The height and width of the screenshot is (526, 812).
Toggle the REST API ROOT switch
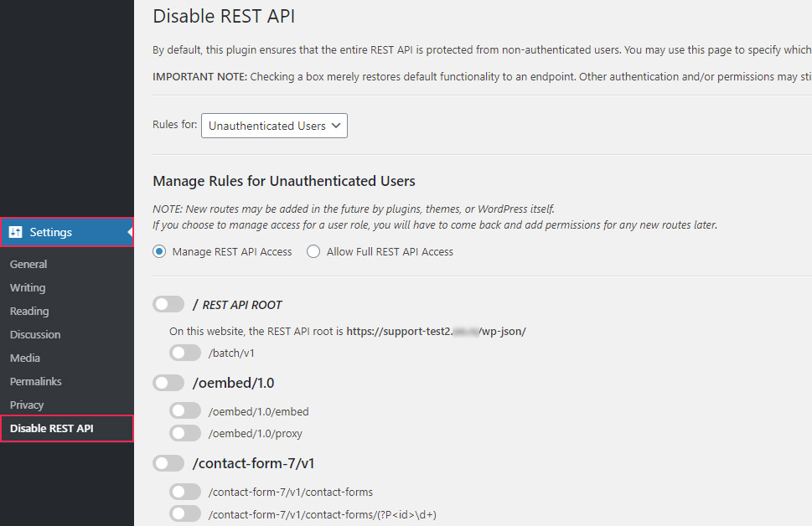pyautogui.click(x=168, y=304)
